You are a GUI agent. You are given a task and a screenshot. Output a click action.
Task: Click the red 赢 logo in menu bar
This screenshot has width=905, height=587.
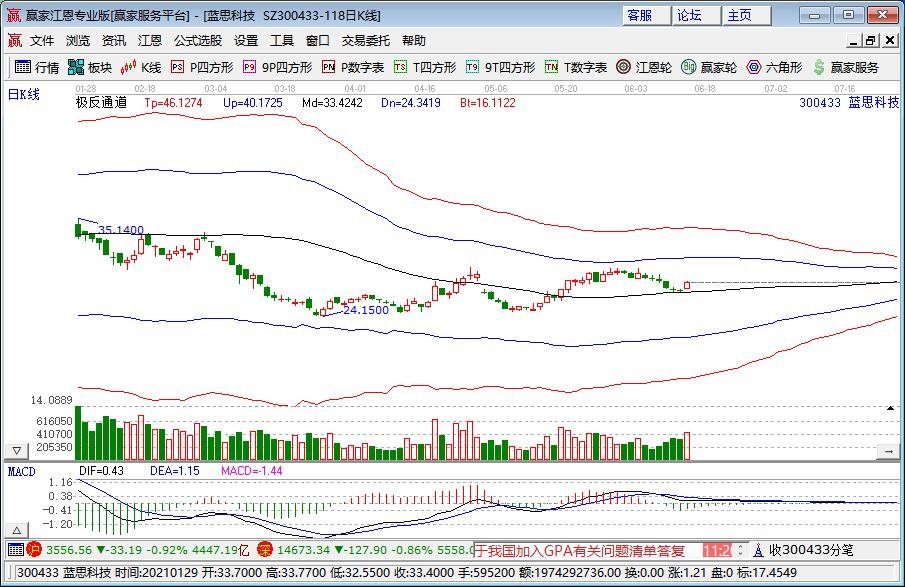14,40
